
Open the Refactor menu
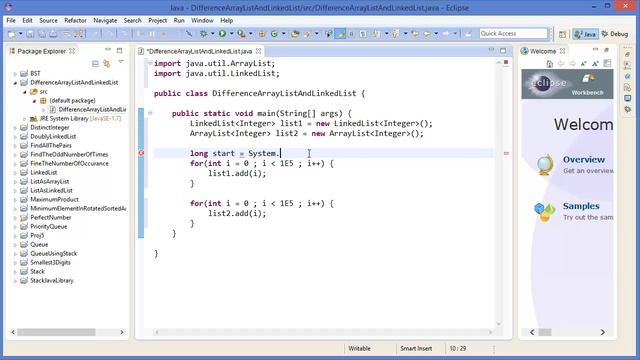click(x=75, y=20)
